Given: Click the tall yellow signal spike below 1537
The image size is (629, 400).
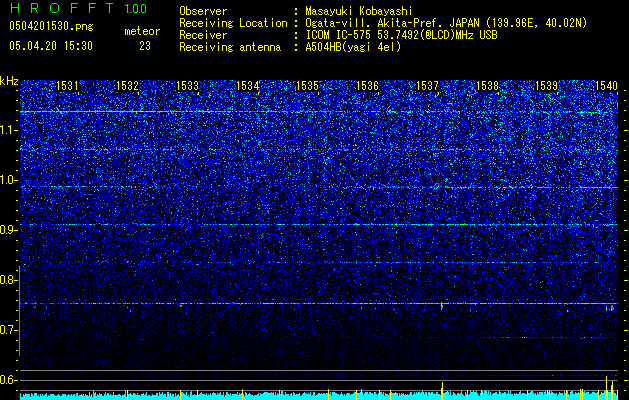Looking at the screenshot, I should coord(442,391).
